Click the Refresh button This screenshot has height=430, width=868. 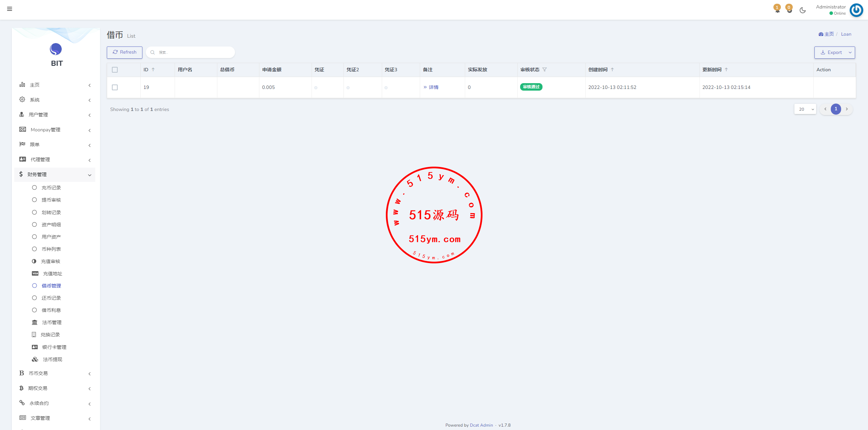[x=124, y=52]
